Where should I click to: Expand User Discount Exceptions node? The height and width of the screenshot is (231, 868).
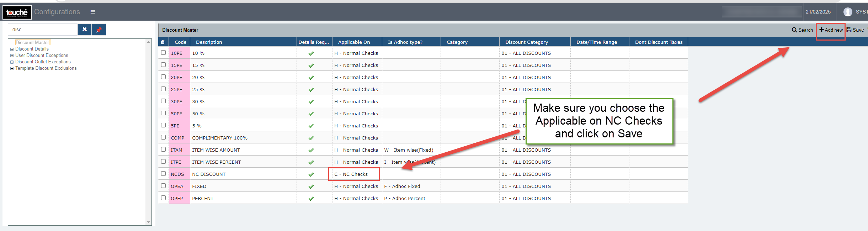(12, 56)
